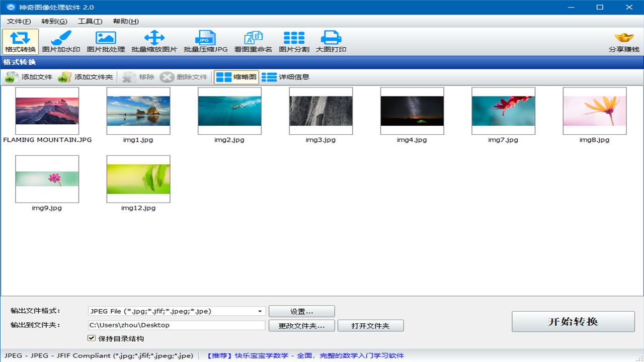
Task: Switch to 详细信息 details view
Action: click(285, 77)
